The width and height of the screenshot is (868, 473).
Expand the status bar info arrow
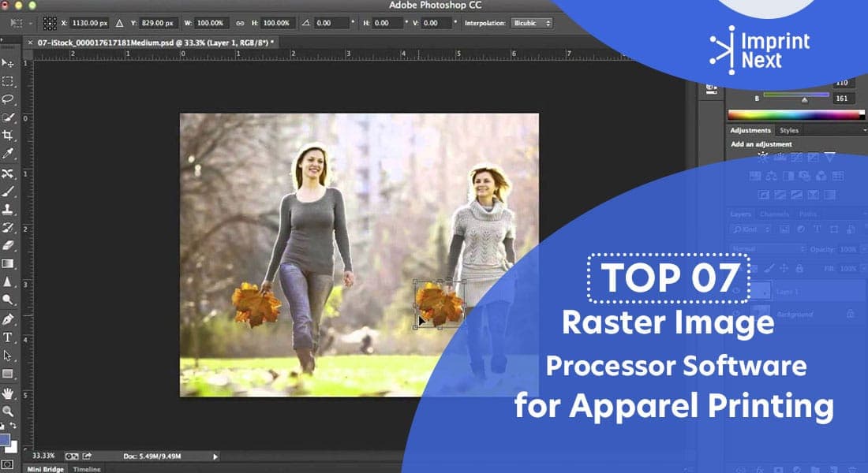pos(215,456)
